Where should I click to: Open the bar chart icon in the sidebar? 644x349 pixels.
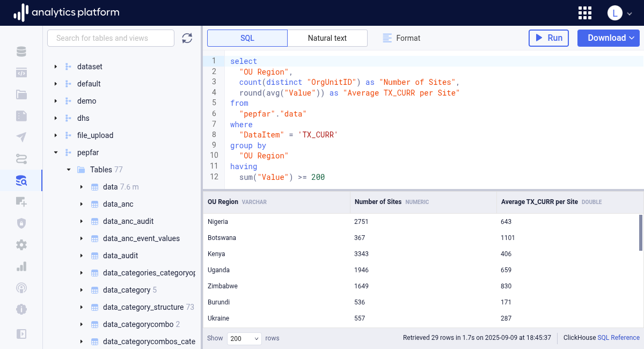click(21, 266)
